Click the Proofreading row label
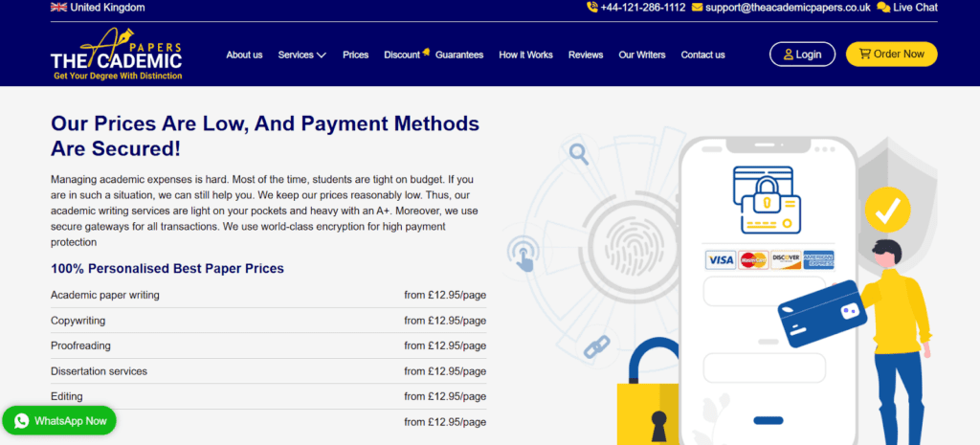The image size is (980, 445). [80, 345]
